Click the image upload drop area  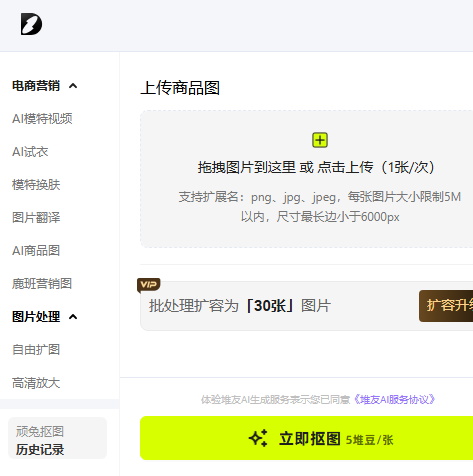click(306, 179)
